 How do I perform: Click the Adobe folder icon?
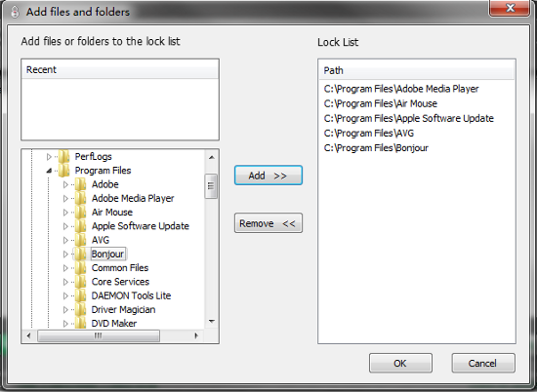tap(80, 184)
